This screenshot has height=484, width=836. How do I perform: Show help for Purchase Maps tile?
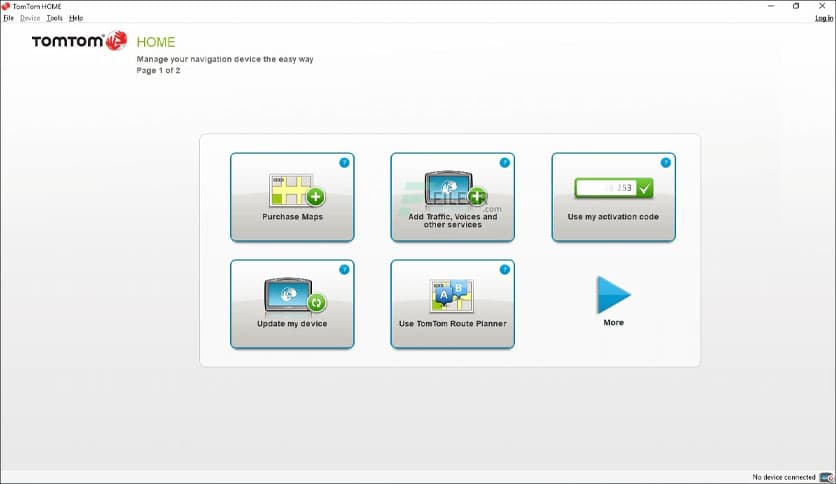coord(344,163)
